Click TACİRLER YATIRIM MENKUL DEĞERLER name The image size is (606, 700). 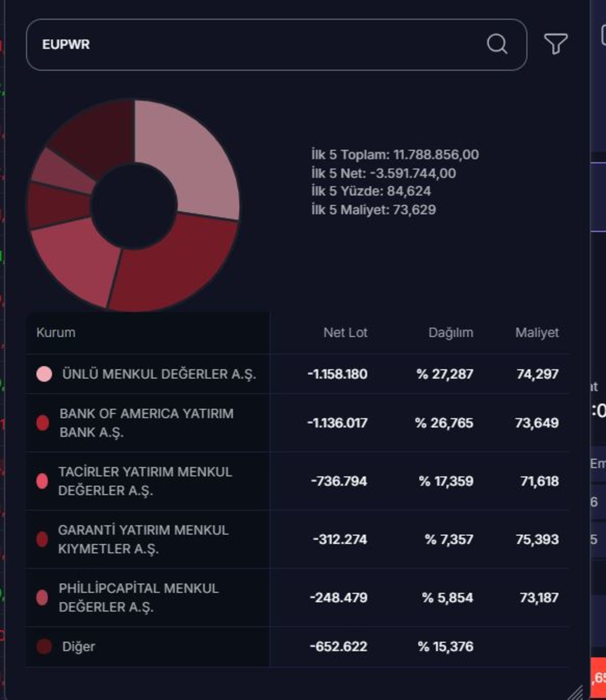point(145,481)
